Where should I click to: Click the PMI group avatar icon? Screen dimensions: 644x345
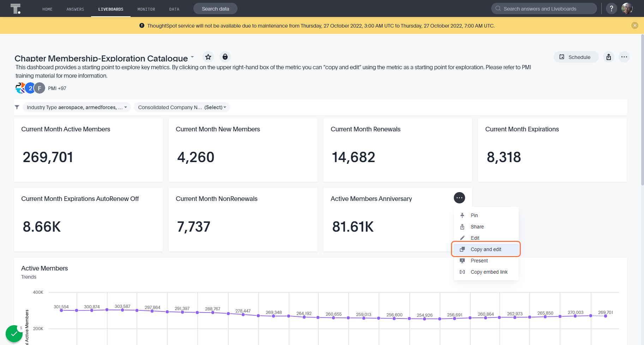pos(20,88)
